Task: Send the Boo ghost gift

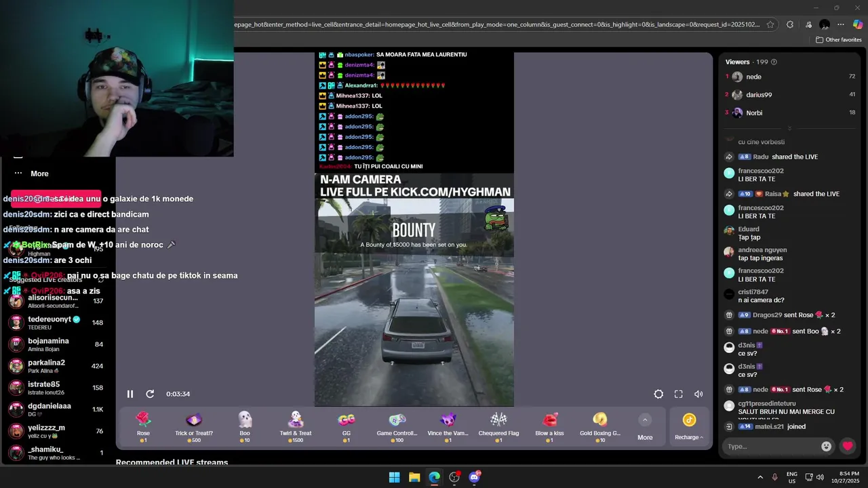Action: point(245,427)
